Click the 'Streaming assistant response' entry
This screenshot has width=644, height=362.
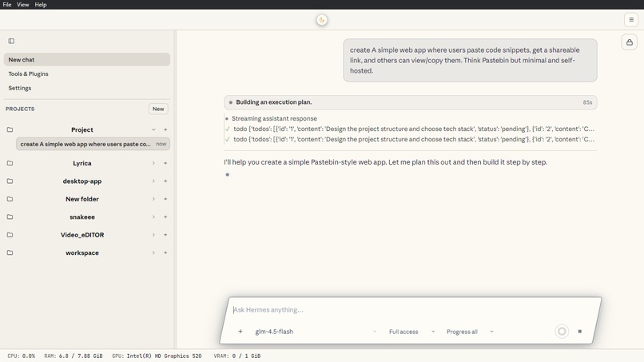coord(274,118)
